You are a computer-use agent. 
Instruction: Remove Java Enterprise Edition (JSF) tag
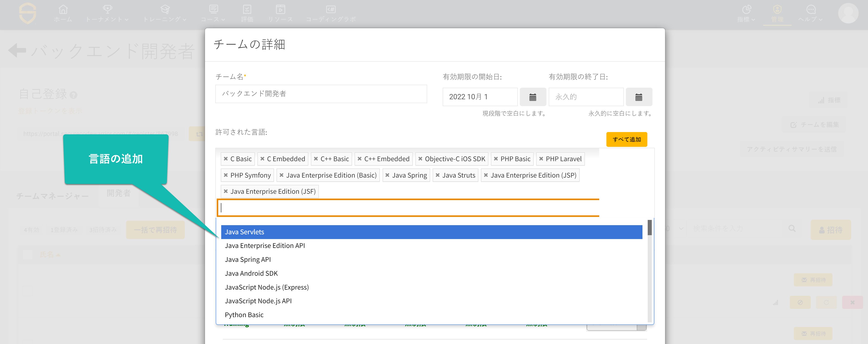coord(226,191)
